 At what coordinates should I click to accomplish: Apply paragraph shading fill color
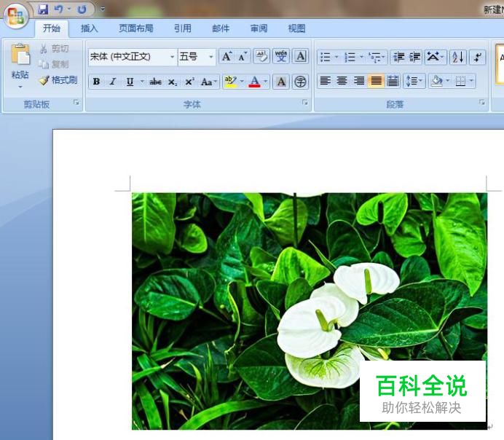pos(437,81)
